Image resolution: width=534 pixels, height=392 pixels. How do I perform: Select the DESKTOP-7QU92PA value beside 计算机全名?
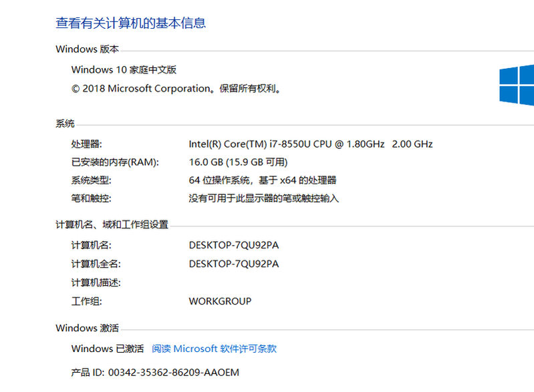(x=234, y=264)
